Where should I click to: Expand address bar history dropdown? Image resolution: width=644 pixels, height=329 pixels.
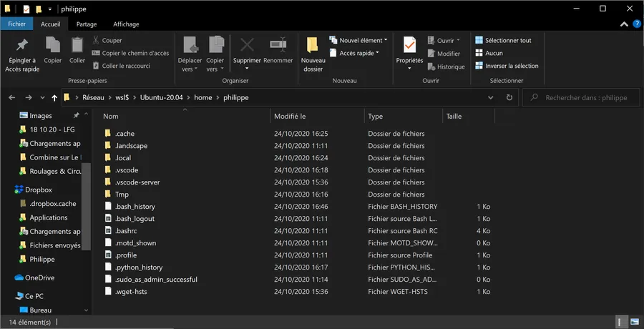coord(490,98)
